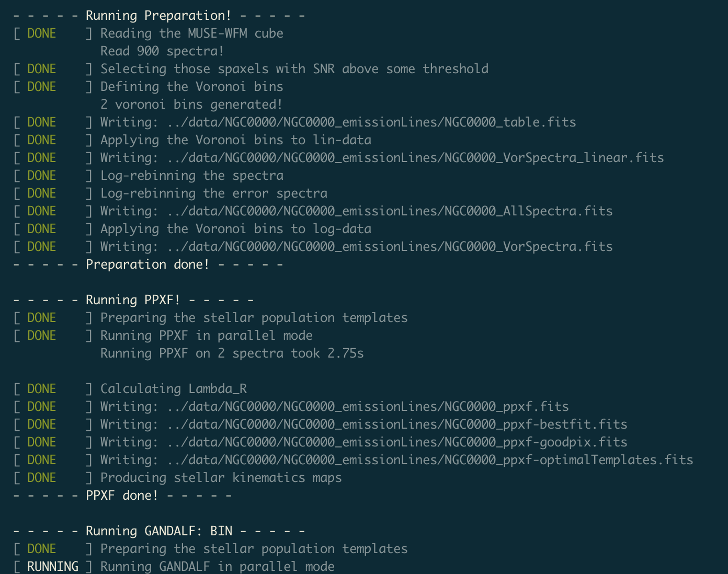
Task: Click the '2 voronoi bins generated!' line
Action: [x=191, y=105]
